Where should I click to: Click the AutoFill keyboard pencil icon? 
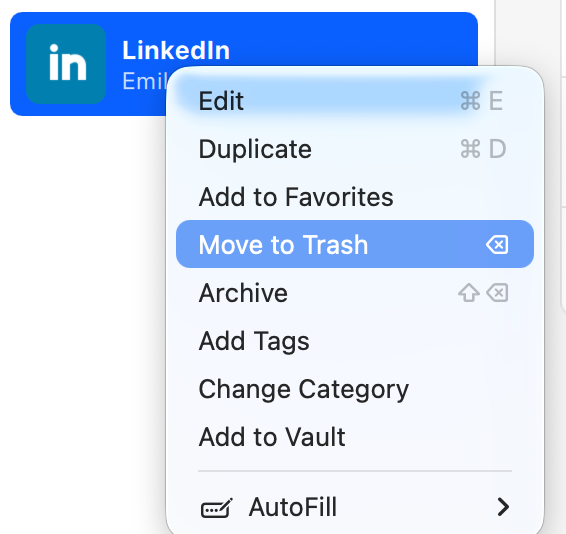(217, 508)
